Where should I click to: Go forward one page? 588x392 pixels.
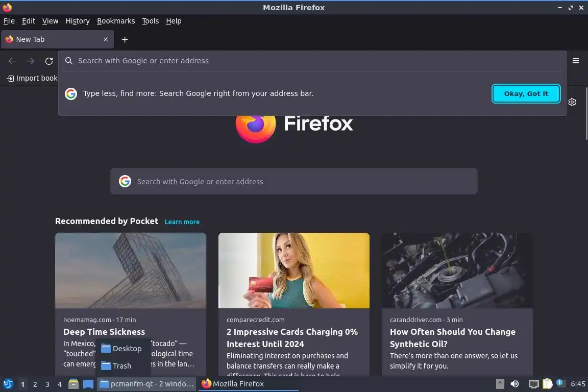[31, 61]
